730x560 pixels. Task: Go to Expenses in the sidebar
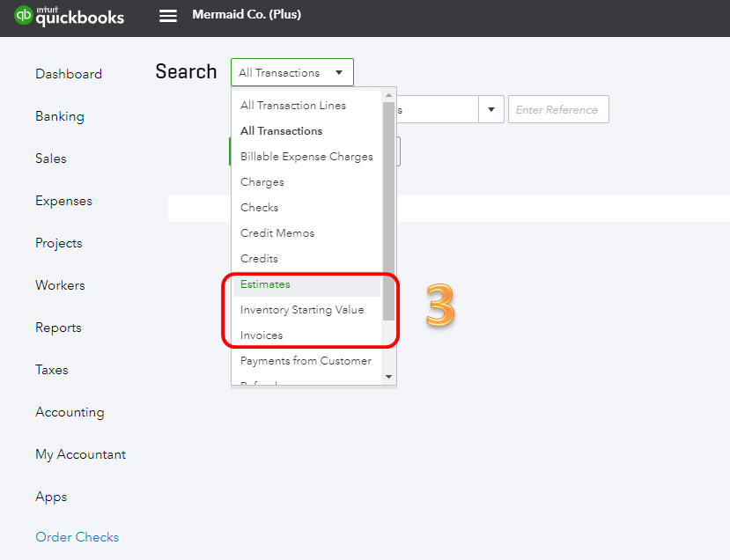pos(63,201)
